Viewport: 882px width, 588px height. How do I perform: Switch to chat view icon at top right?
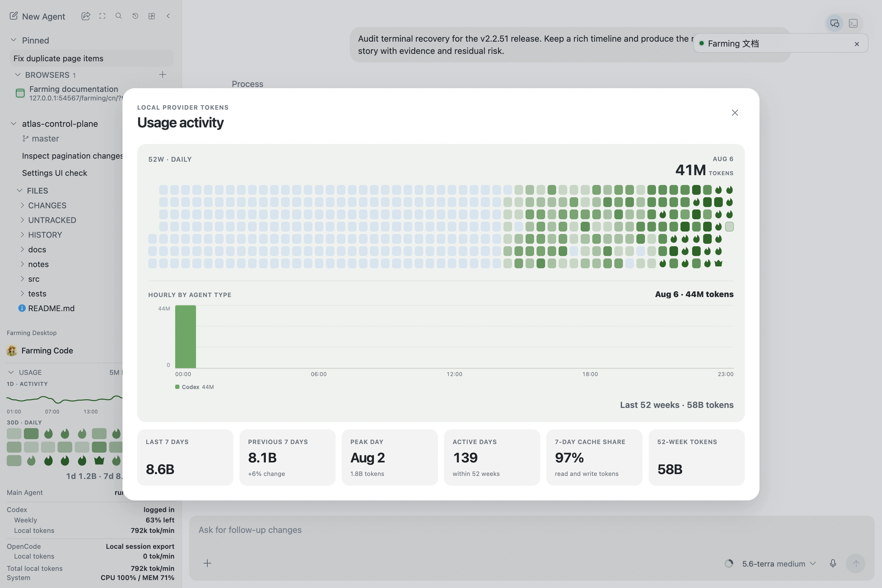[x=835, y=23]
